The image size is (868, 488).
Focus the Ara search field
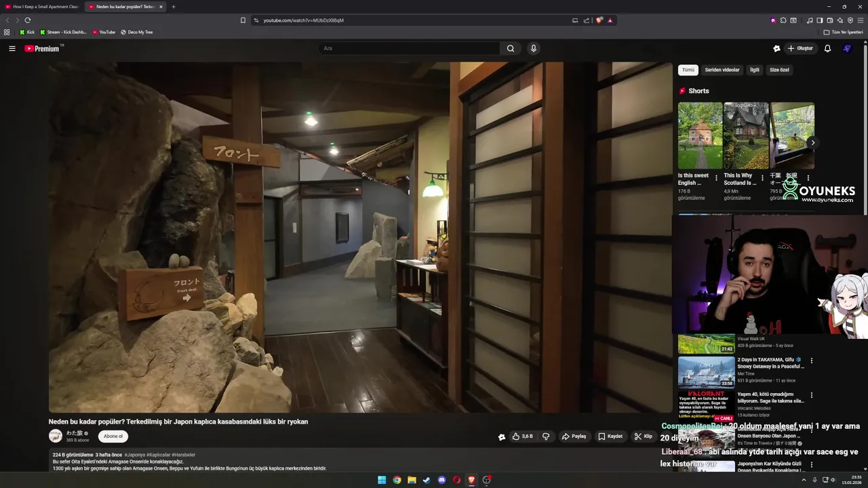point(410,48)
